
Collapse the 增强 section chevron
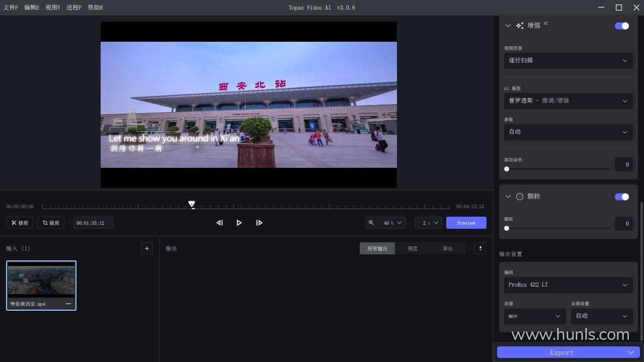coord(508,26)
